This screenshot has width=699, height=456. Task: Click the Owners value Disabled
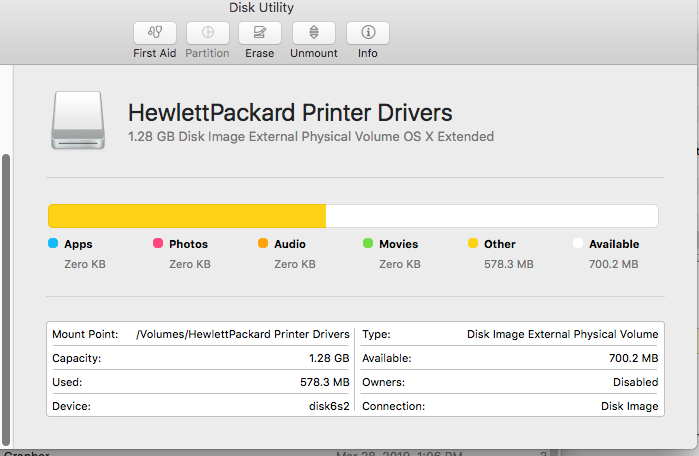pos(636,382)
